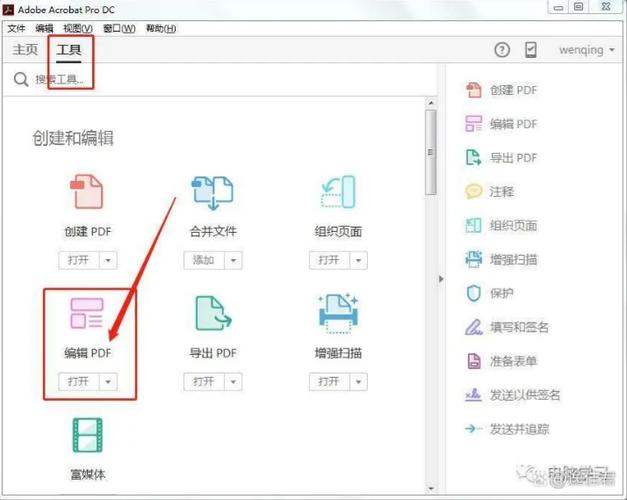This screenshot has height=500, width=627.
Task: Click the mobile link device icon
Action: tap(531, 50)
